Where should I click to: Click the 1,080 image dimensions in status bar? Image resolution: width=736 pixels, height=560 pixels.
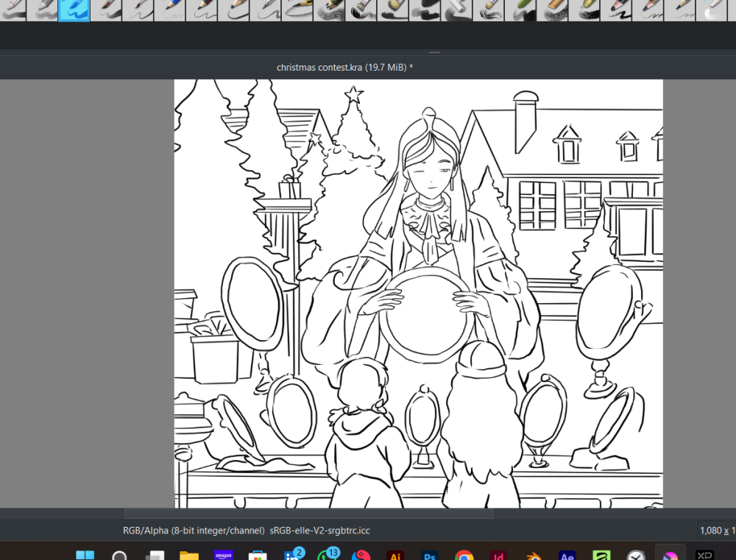710,530
